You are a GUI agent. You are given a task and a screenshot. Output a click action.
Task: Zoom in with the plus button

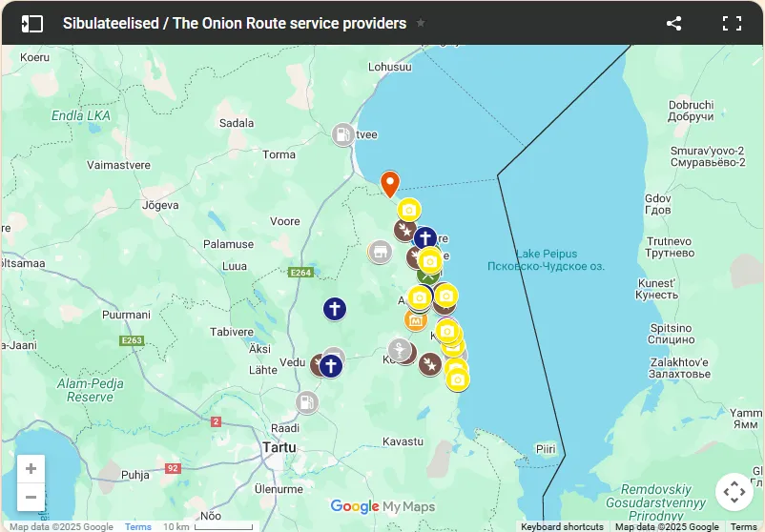click(31, 468)
